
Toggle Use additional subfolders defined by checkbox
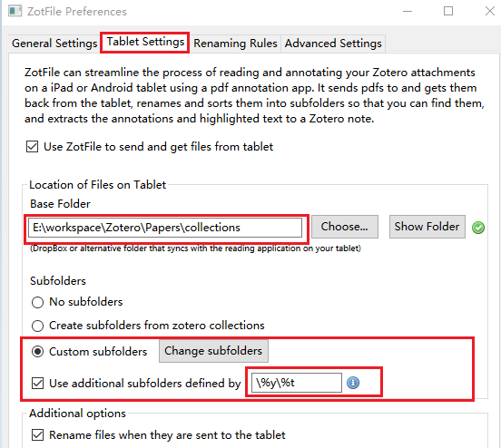coord(38,384)
